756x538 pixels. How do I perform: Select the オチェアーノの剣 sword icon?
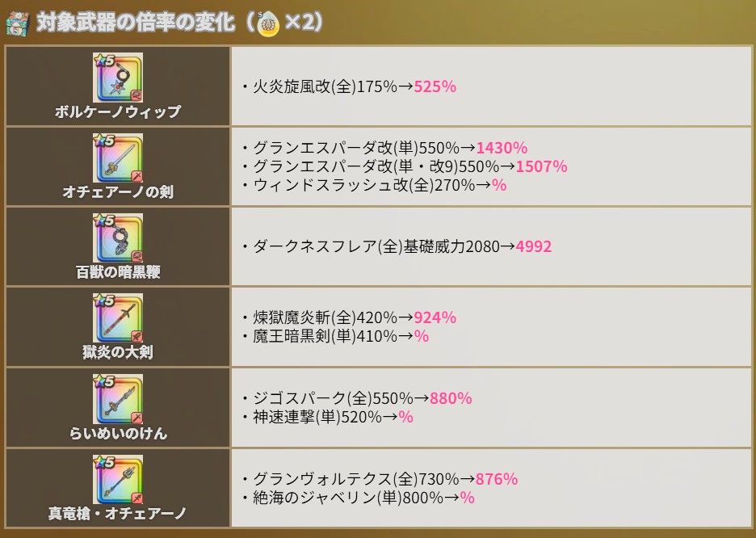(x=118, y=158)
